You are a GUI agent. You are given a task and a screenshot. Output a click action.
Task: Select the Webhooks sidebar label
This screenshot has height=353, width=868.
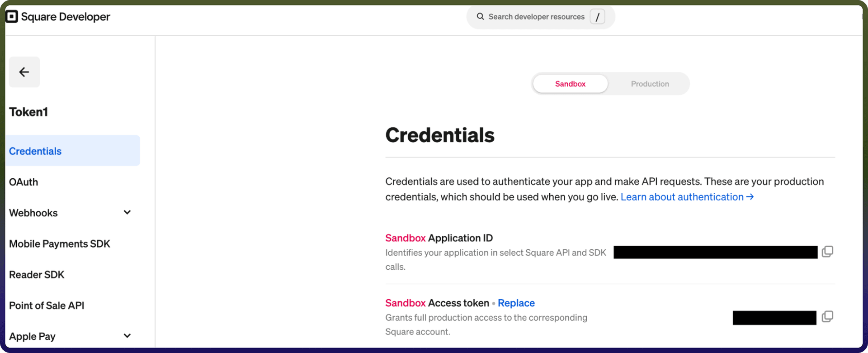click(x=33, y=213)
